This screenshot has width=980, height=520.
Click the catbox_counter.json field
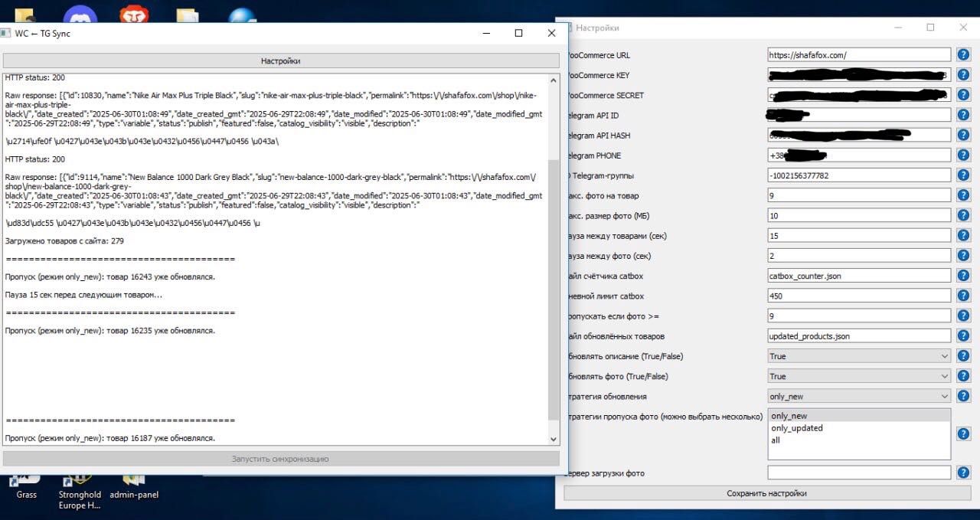coord(860,276)
